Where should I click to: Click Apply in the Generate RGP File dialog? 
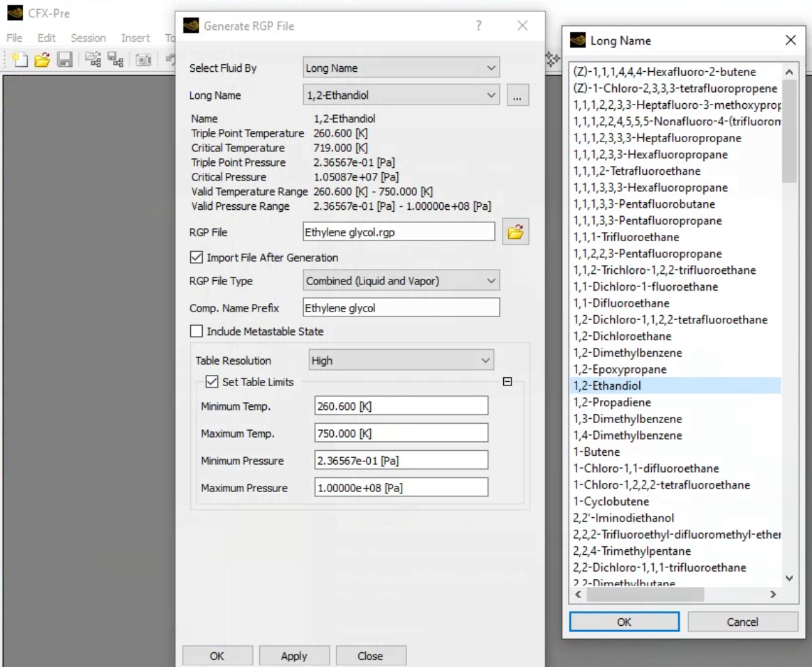pos(294,655)
